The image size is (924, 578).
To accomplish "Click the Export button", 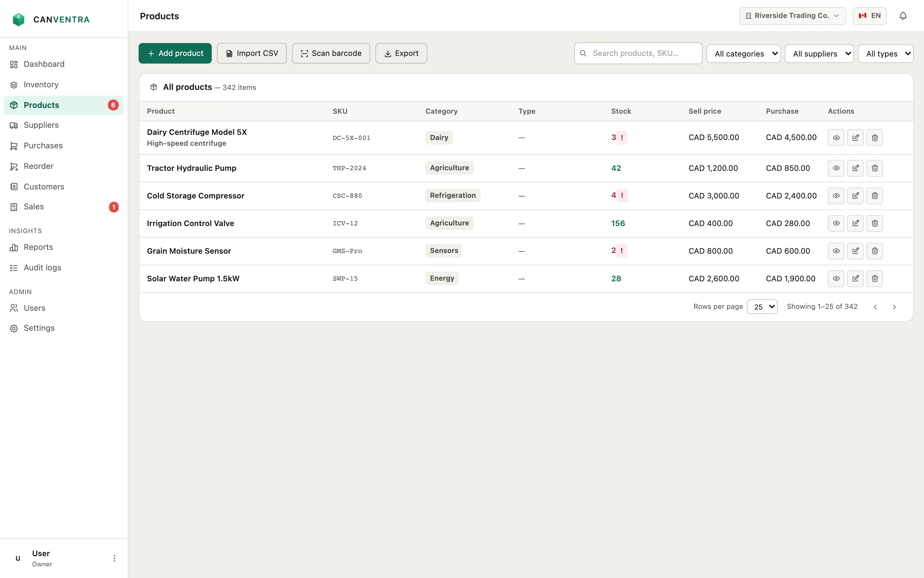I will (401, 54).
